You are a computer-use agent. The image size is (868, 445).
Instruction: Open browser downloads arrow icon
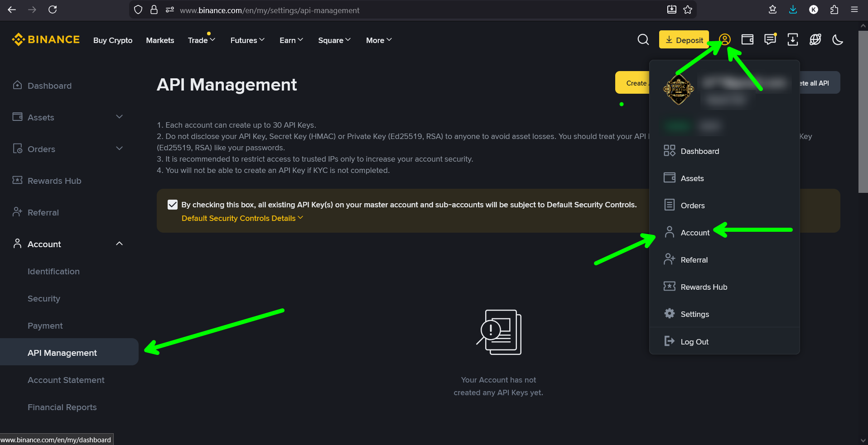pyautogui.click(x=793, y=10)
